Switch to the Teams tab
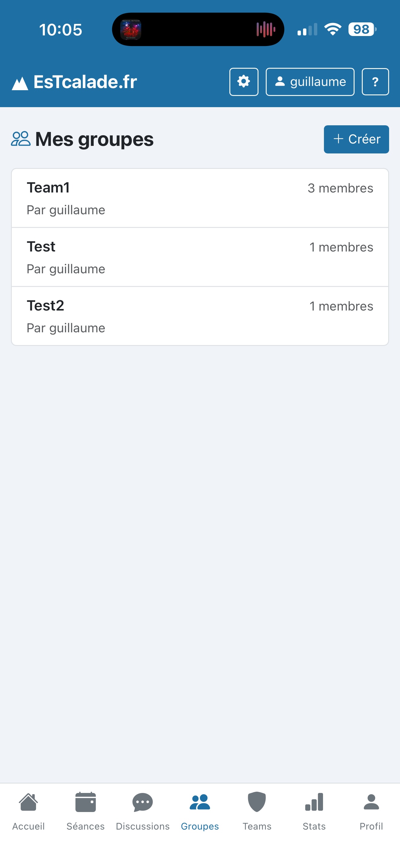This screenshot has height=868, width=400. click(x=257, y=811)
